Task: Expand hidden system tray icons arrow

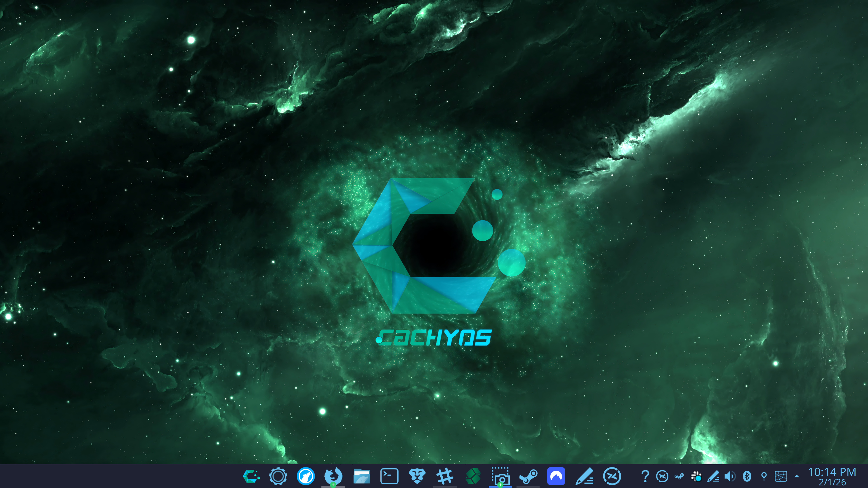Action: tap(797, 476)
